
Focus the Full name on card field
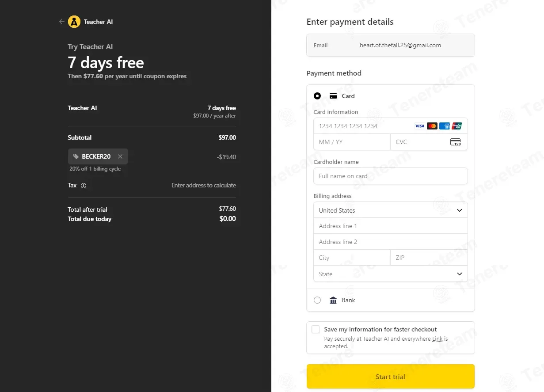tap(390, 176)
